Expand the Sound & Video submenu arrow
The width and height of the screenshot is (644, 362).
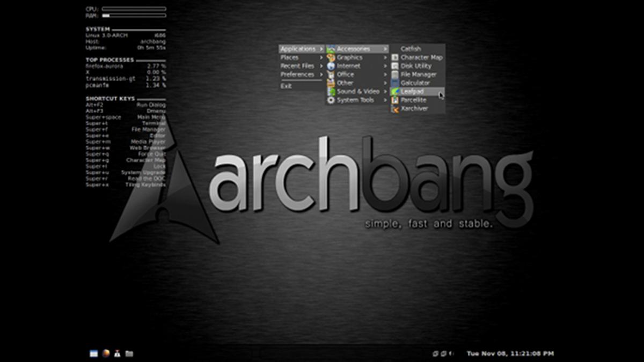click(385, 92)
